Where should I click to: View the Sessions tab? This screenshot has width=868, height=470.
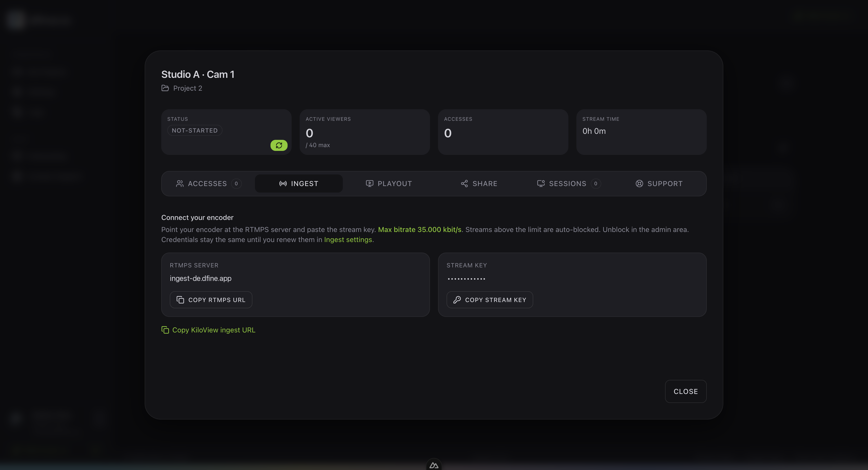coord(569,184)
